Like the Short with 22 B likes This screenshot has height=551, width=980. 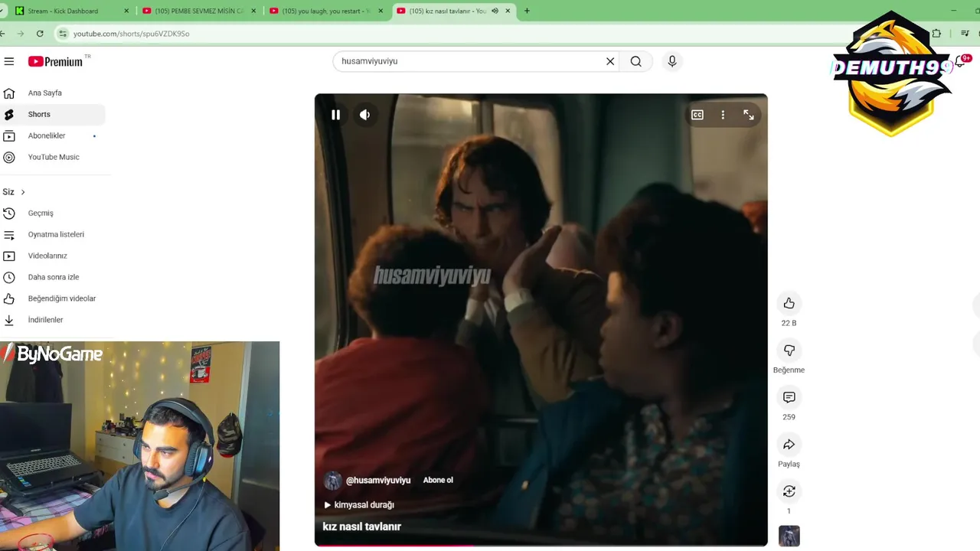pos(789,303)
